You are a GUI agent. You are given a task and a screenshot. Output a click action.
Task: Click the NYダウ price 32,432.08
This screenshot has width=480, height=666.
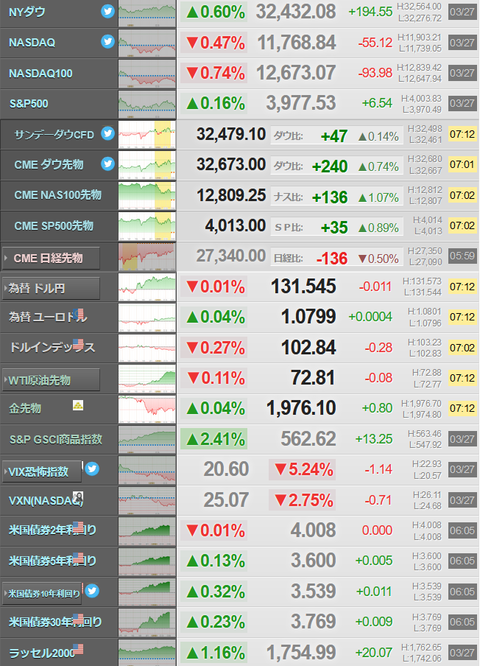coord(296,11)
